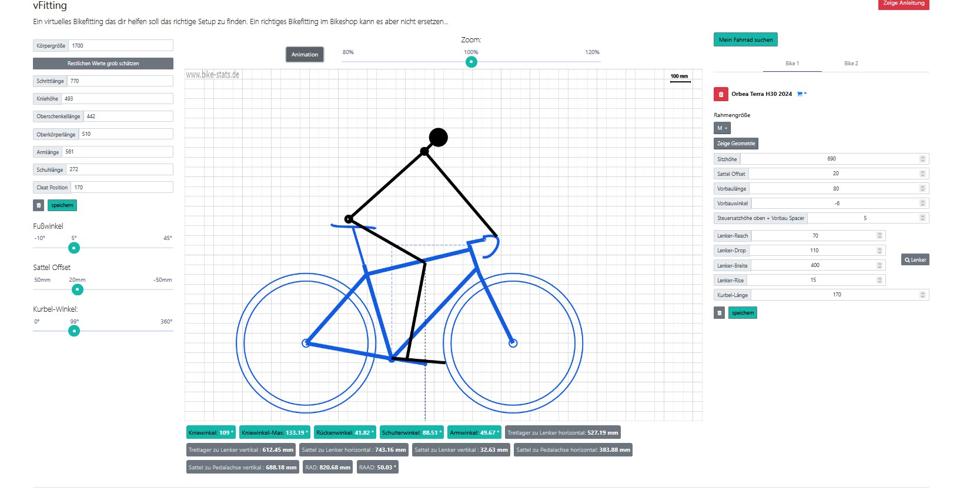Click the Sitzhöhe spinner arrows
Screen dimensions: 980x490
coord(922,159)
